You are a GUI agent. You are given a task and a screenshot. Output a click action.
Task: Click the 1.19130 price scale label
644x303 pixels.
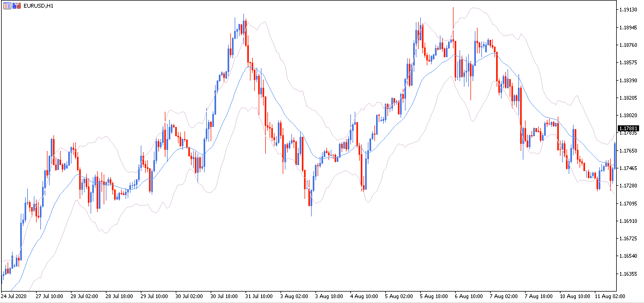click(x=627, y=9)
